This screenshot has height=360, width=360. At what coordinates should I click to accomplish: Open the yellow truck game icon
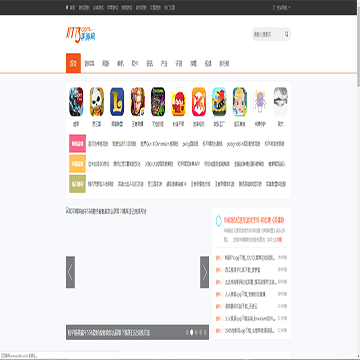(219, 102)
